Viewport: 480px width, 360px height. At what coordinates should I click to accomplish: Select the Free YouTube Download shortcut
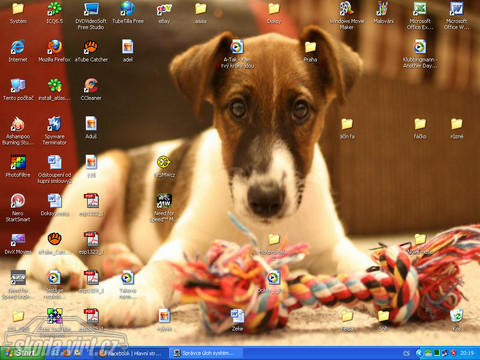point(54,323)
